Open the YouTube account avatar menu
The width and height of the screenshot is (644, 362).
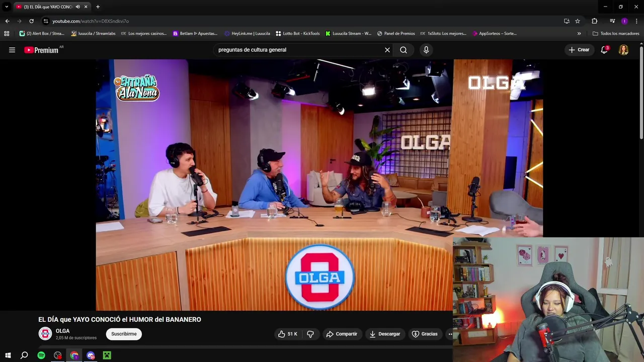(623, 50)
